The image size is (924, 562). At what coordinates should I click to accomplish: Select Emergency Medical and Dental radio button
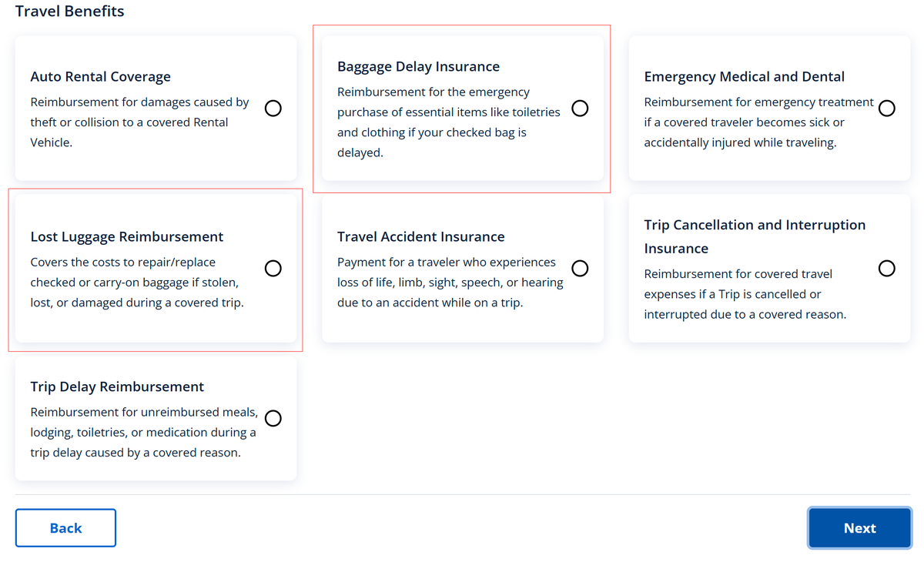(x=887, y=108)
